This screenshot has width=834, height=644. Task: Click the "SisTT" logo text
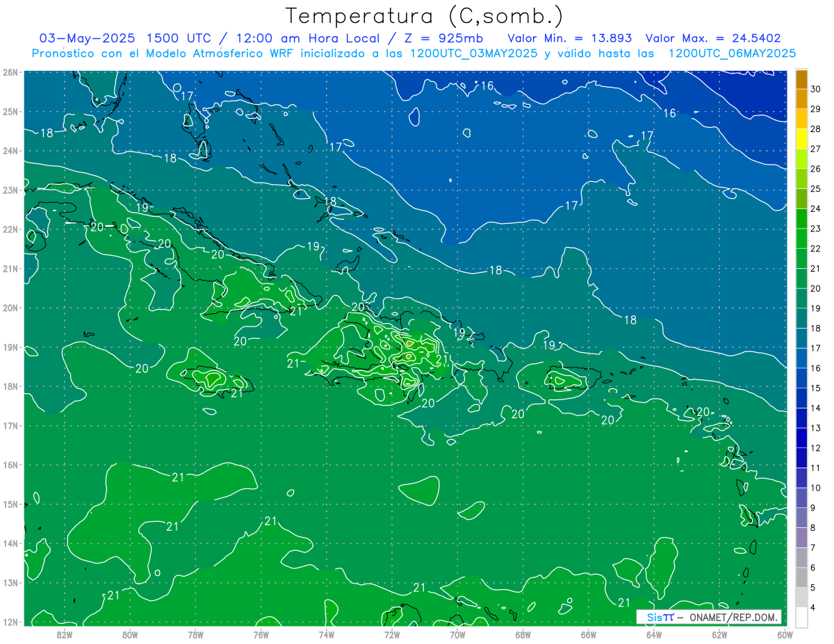click(x=660, y=617)
